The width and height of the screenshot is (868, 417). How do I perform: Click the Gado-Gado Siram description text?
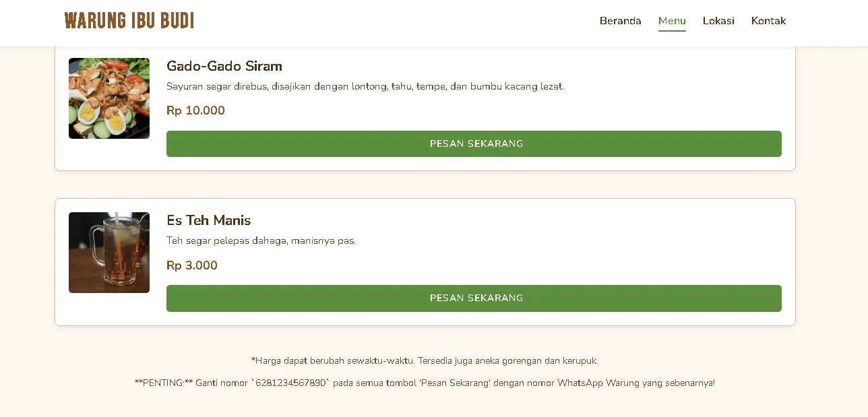pyautogui.click(x=365, y=86)
